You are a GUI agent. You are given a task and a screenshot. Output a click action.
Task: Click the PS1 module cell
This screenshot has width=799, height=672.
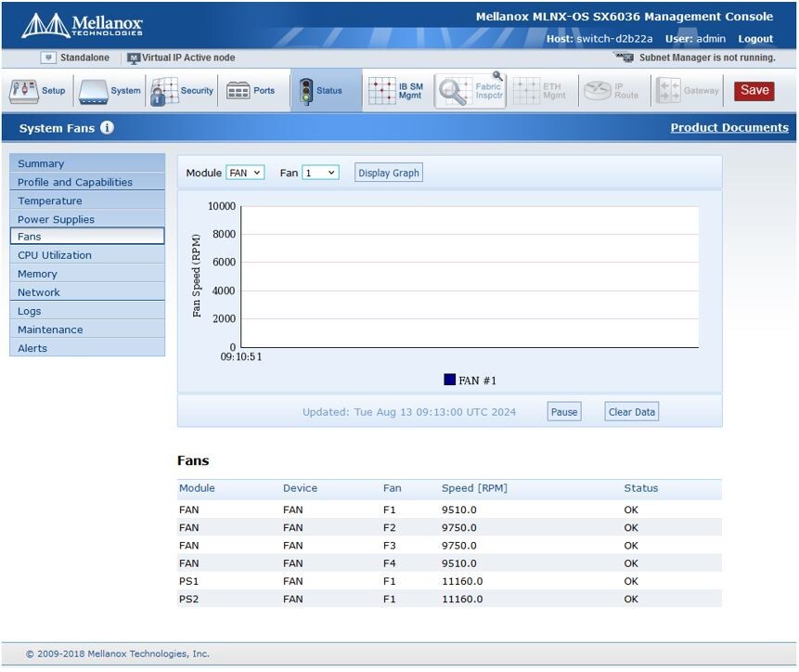(188, 581)
